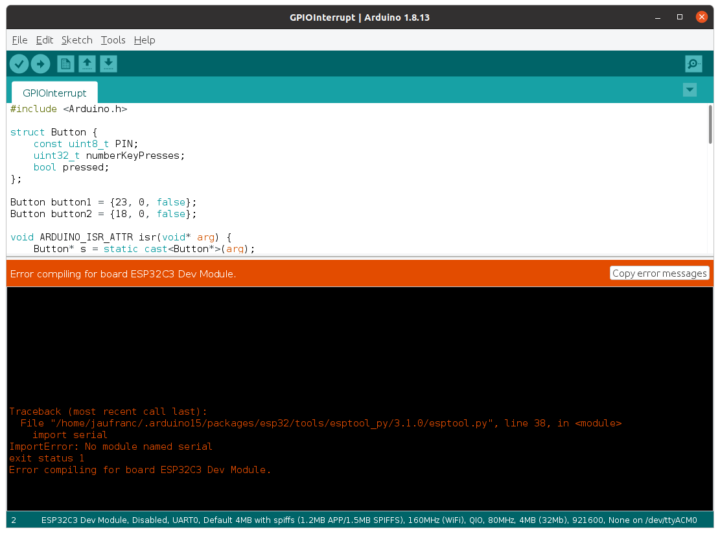Click the code editor vertical scrollbar
Viewport: 720px width, 534px height.
point(710,124)
